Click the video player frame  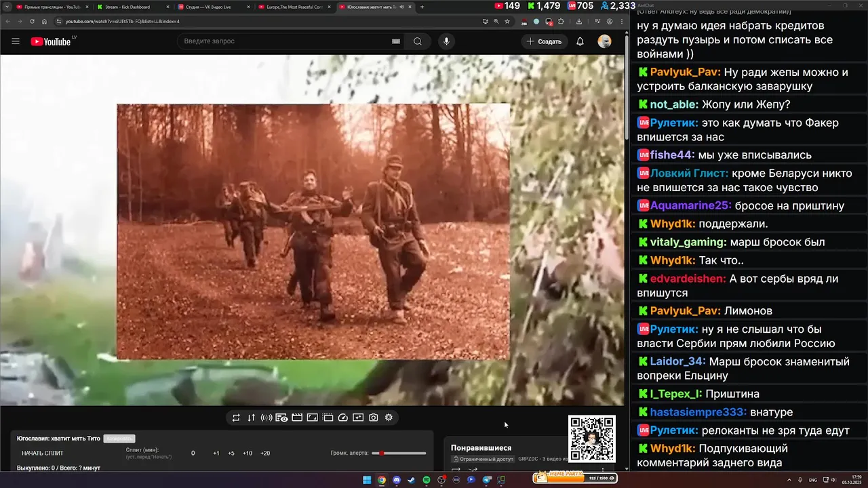tap(312, 230)
